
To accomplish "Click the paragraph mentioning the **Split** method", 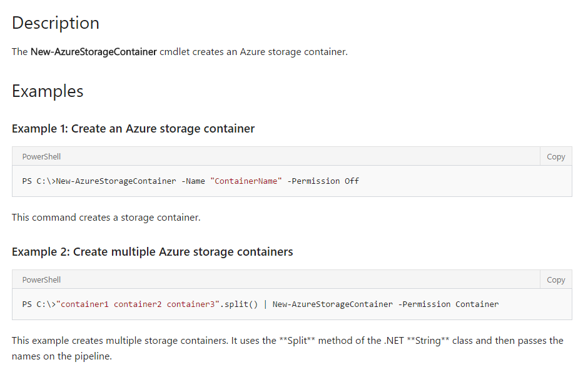I will (x=288, y=348).
